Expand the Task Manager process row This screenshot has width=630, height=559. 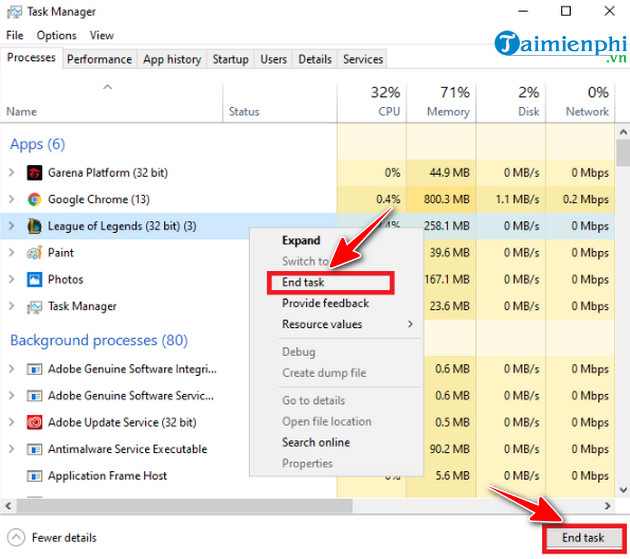[x=12, y=306]
